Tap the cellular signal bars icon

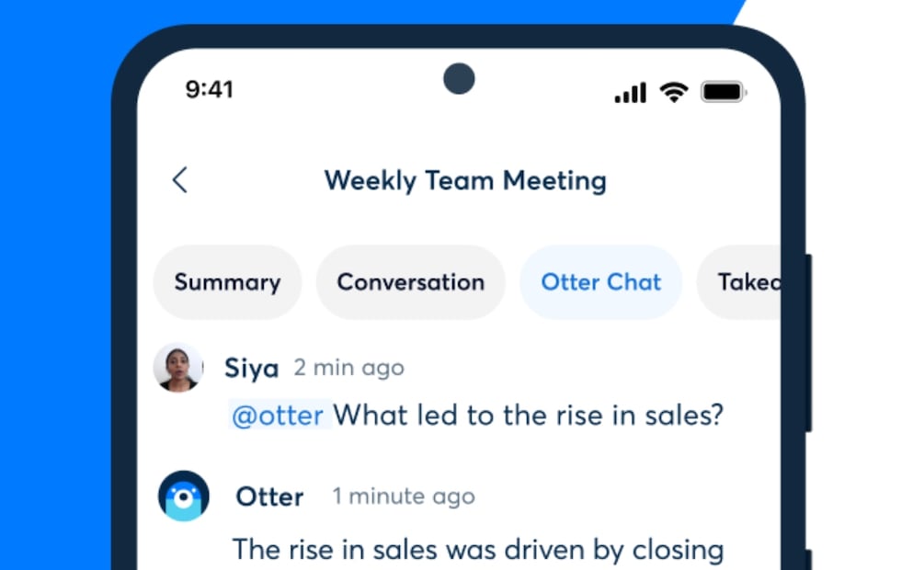631,92
